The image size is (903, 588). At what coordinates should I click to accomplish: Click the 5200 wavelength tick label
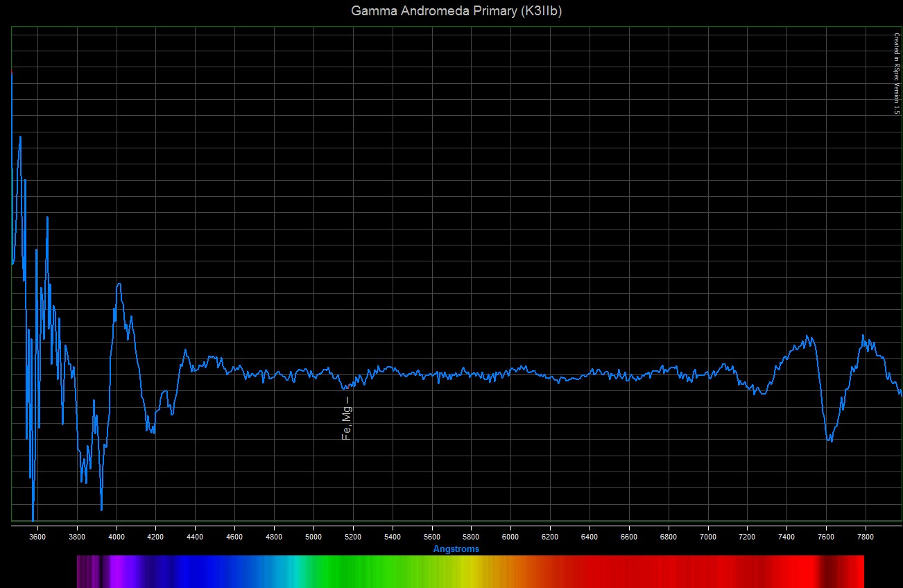point(354,536)
